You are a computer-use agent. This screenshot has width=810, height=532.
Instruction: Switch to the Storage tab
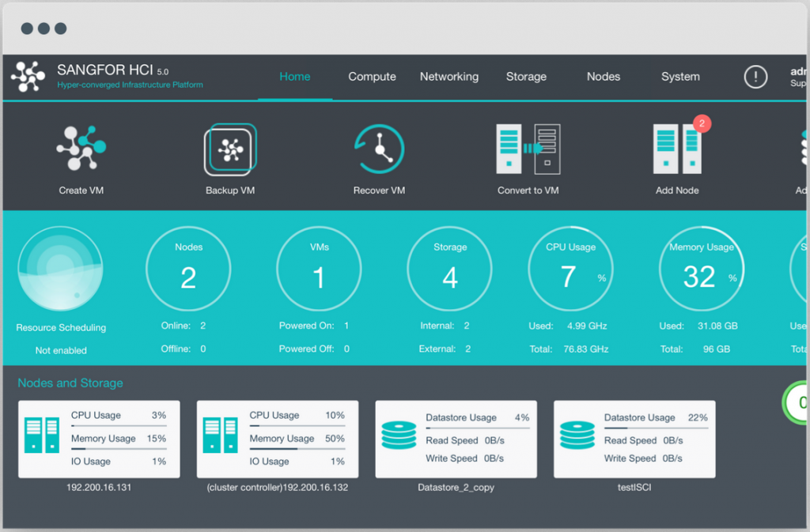point(526,77)
